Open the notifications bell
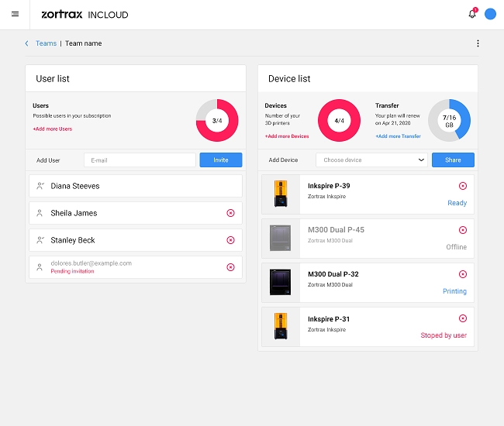 pyautogui.click(x=471, y=14)
